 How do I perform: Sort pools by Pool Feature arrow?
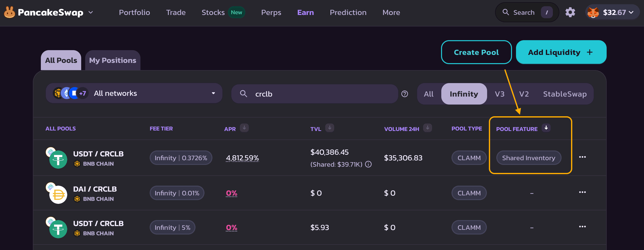[546, 128]
